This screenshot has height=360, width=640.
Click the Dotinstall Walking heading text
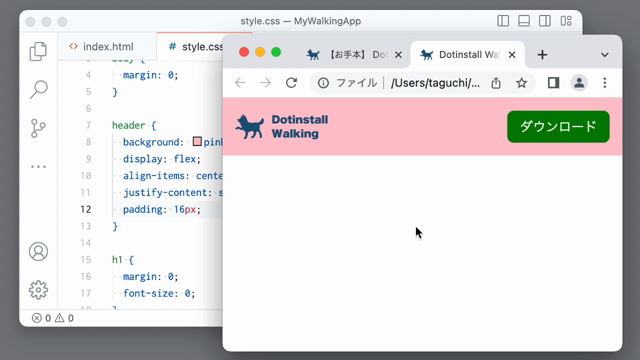pyautogui.click(x=300, y=127)
